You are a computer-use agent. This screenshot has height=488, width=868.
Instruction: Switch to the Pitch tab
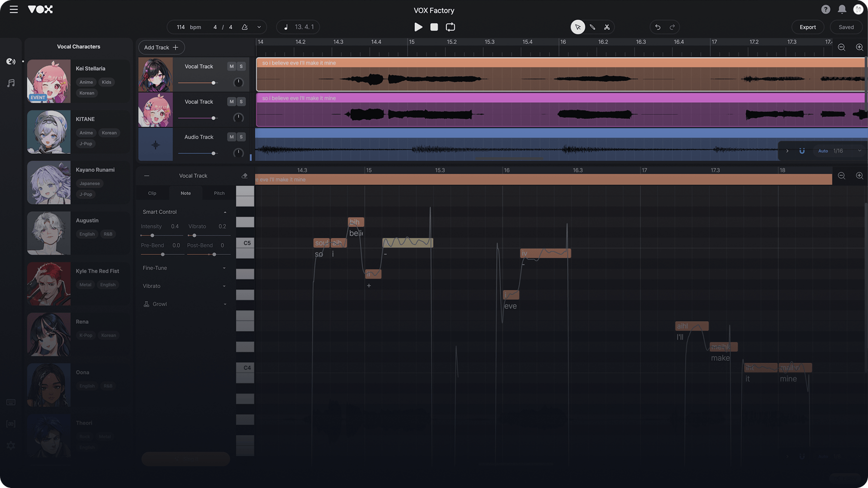point(219,193)
